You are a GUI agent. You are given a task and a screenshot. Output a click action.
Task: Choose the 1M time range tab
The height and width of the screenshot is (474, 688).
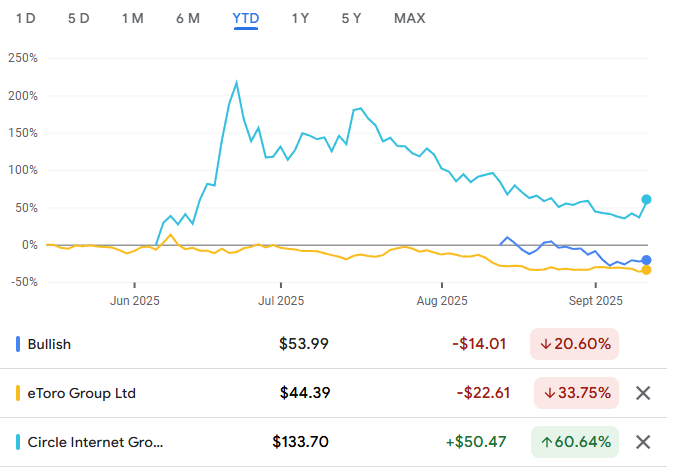tap(133, 18)
